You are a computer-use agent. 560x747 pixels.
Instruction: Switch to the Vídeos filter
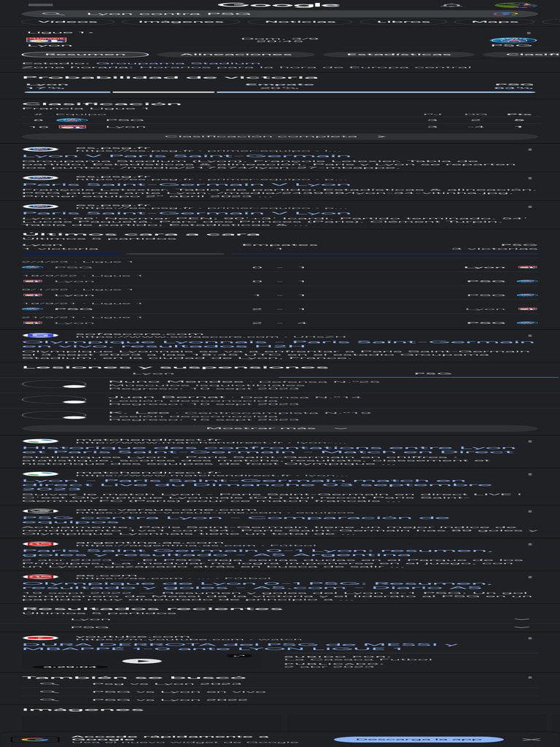(x=67, y=22)
